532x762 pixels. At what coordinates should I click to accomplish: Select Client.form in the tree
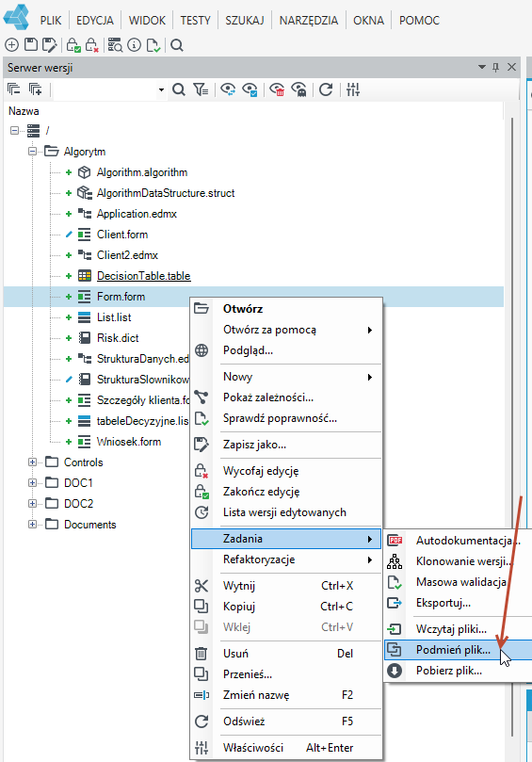pyautogui.click(x=122, y=235)
